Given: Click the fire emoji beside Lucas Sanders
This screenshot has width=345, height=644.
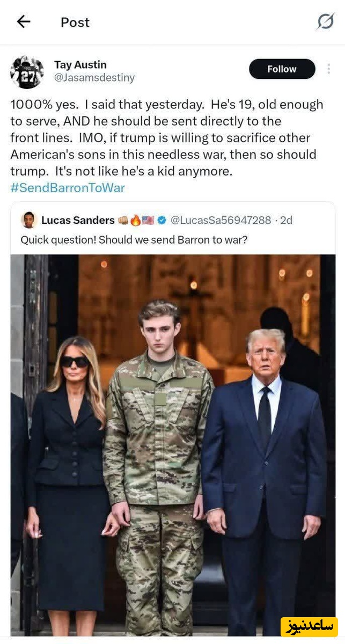Looking at the screenshot, I should [x=135, y=220].
